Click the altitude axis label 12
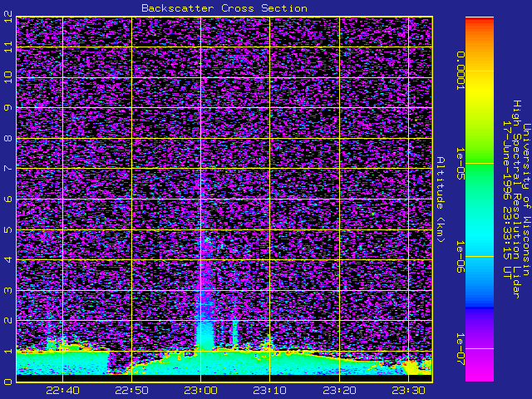The width and height of the screenshot is (532, 399). [8, 17]
